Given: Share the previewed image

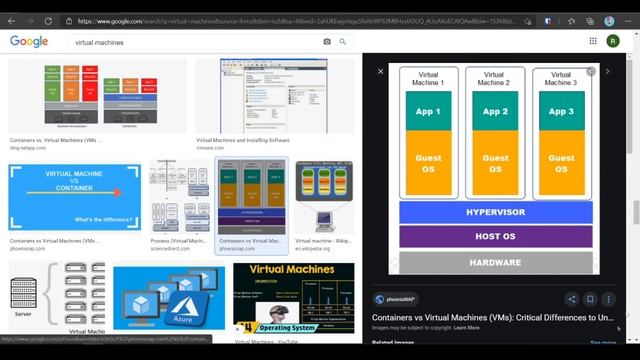Looking at the screenshot, I should pyautogui.click(x=571, y=299).
